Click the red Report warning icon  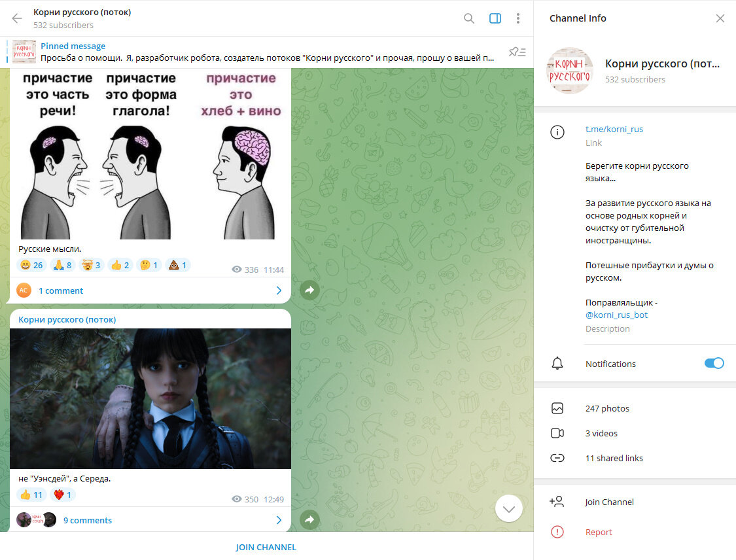[x=557, y=532]
